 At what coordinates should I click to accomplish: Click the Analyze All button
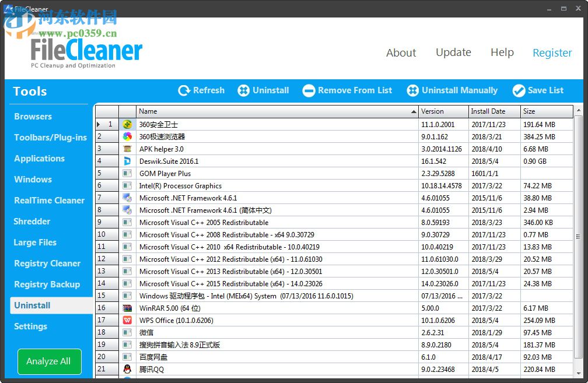pyautogui.click(x=49, y=361)
